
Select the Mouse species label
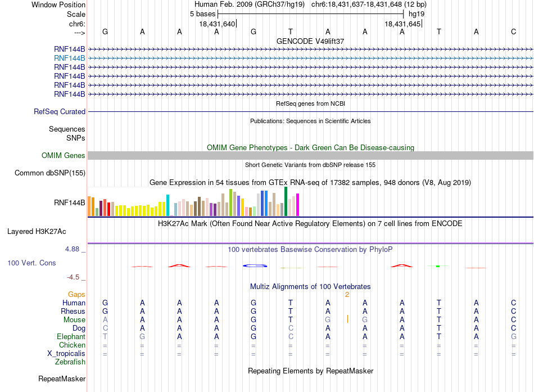(x=74, y=320)
